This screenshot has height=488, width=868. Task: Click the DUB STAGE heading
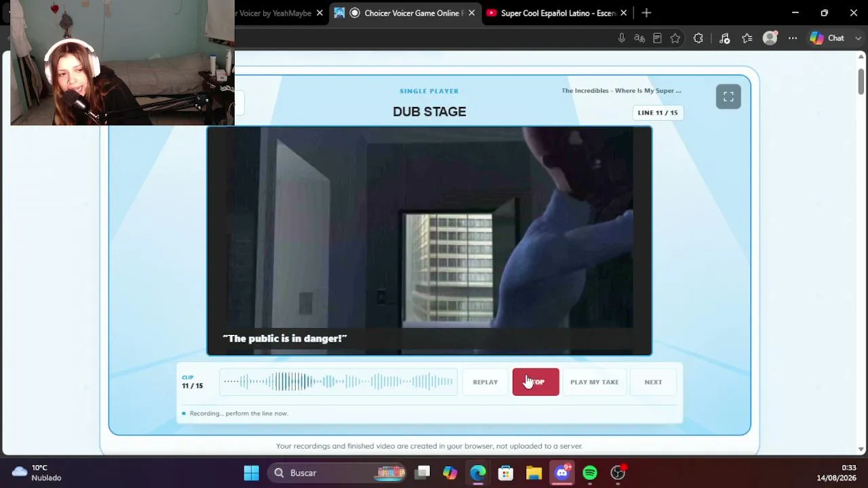coord(429,112)
